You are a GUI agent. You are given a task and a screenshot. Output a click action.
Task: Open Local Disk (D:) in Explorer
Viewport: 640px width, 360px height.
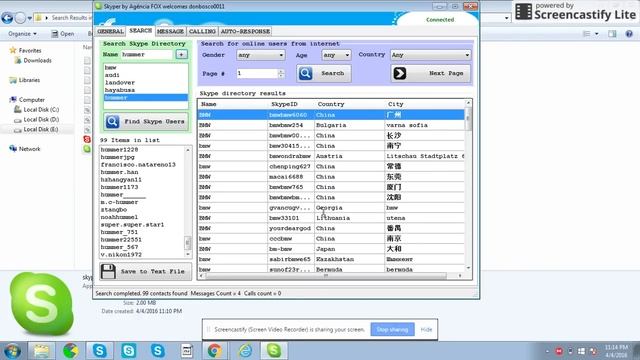tap(37, 120)
